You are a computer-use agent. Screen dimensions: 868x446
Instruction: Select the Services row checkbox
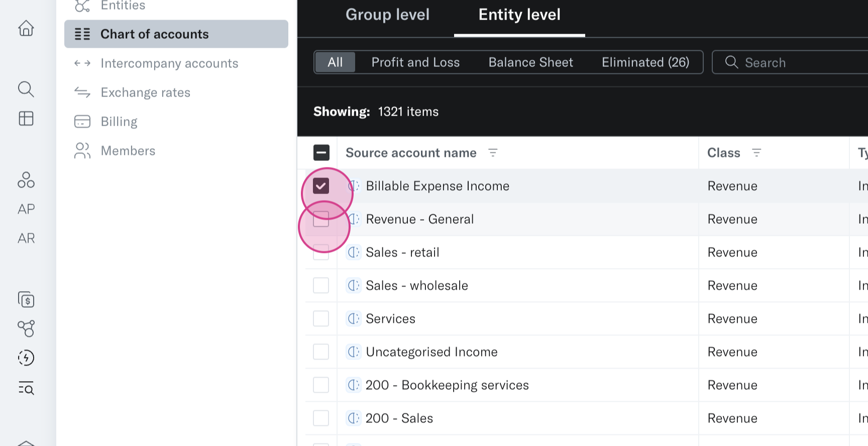pos(321,319)
